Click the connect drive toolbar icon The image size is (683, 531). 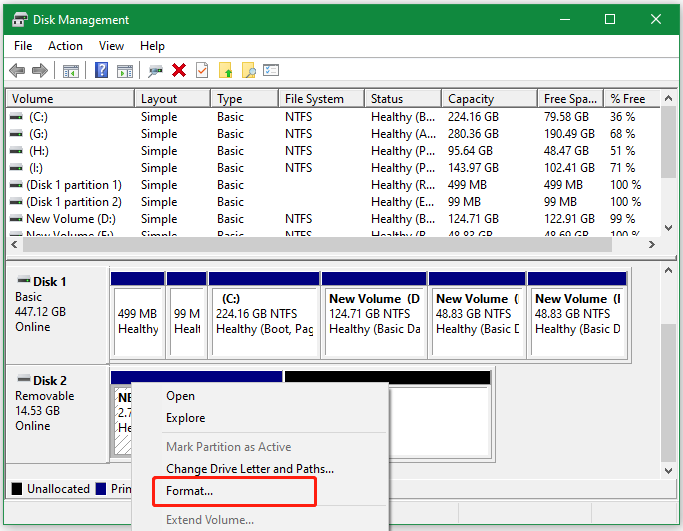[155, 70]
